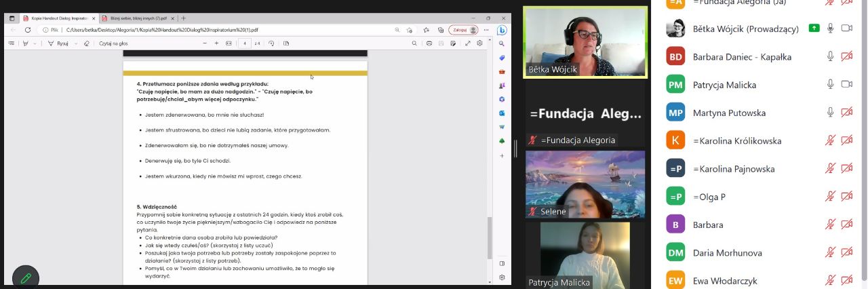Viewport: 868px width, 289px height.
Task: Save the PDF document
Action: (441, 43)
